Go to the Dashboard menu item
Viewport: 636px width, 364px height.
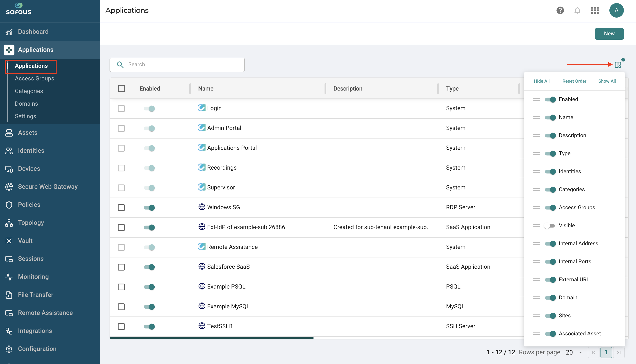tap(50, 32)
